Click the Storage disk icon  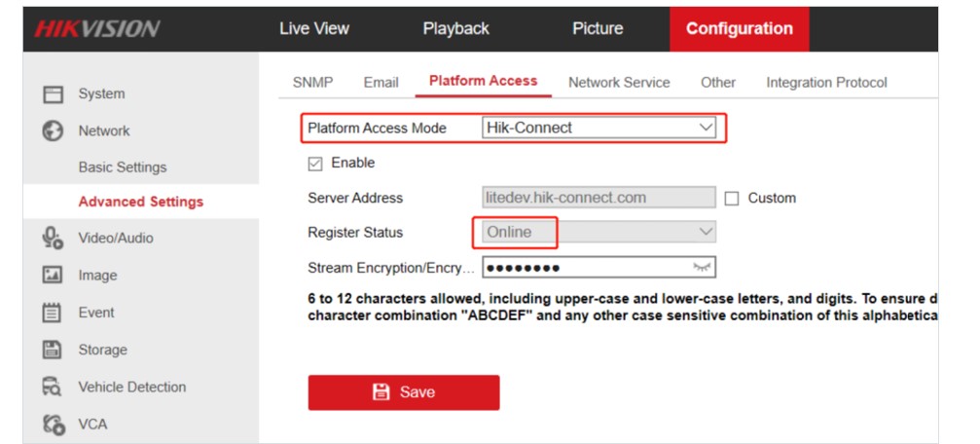click(53, 350)
